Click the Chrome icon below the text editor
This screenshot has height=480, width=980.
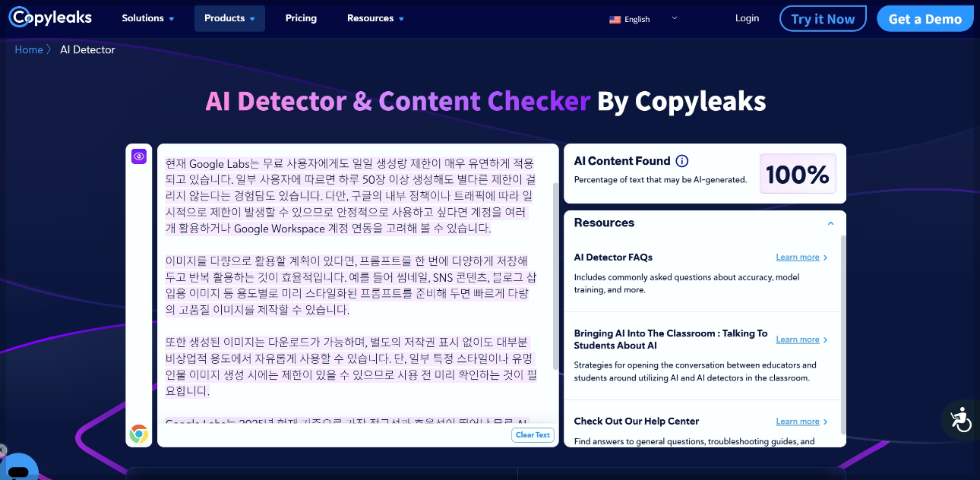tap(139, 434)
